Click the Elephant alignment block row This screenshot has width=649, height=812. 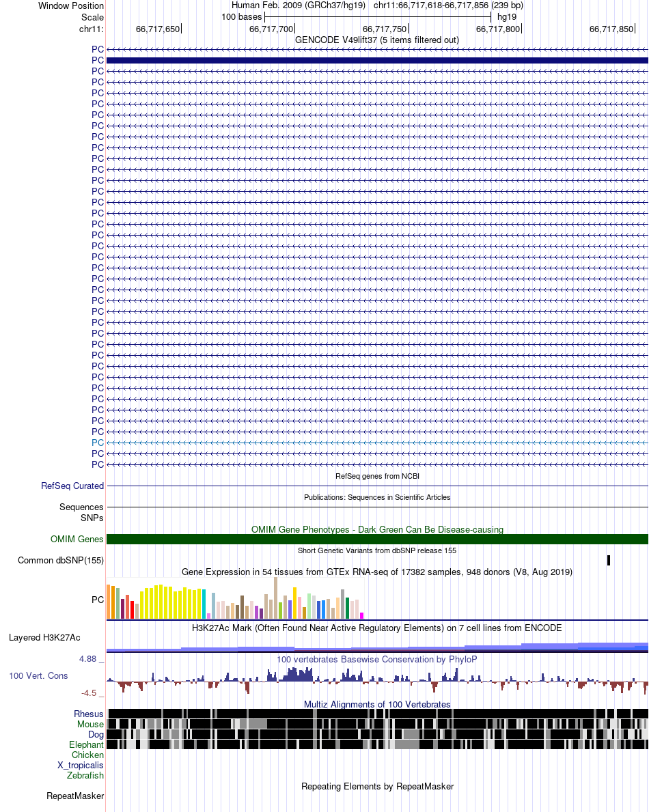377,744
